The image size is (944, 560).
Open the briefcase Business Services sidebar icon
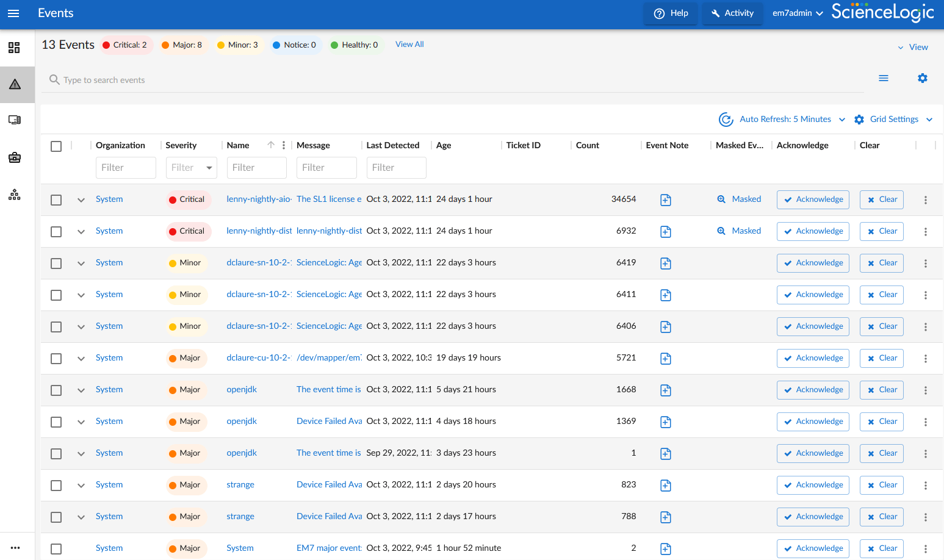[15, 158]
